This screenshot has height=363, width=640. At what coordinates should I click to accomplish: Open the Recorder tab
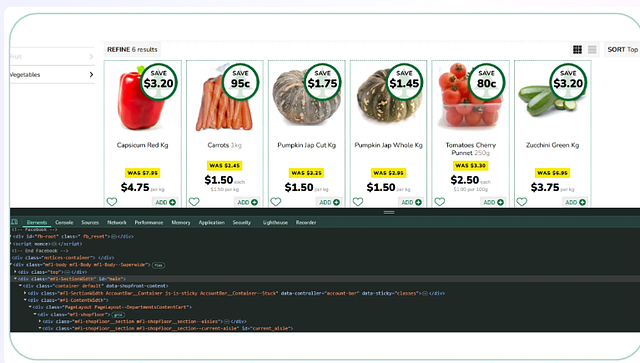pos(306,223)
